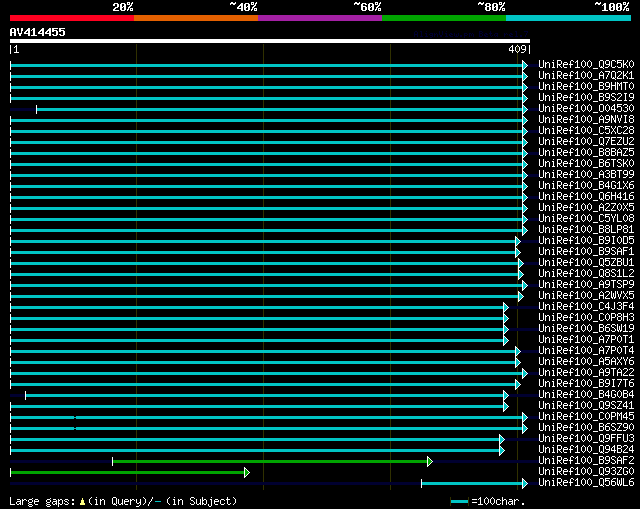This screenshot has height=509, width=640.
Task: Click the =100char. scale legend
Action: 488,501
